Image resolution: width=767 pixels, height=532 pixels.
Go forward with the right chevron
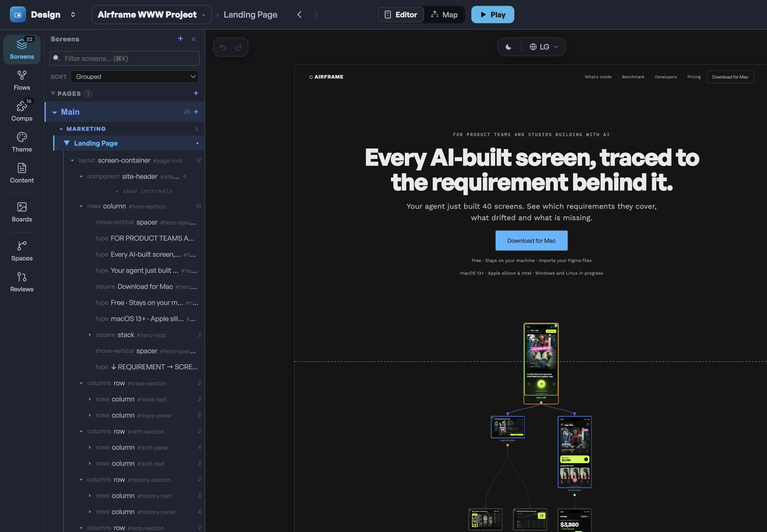pyautogui.click(x=316, y=15)
